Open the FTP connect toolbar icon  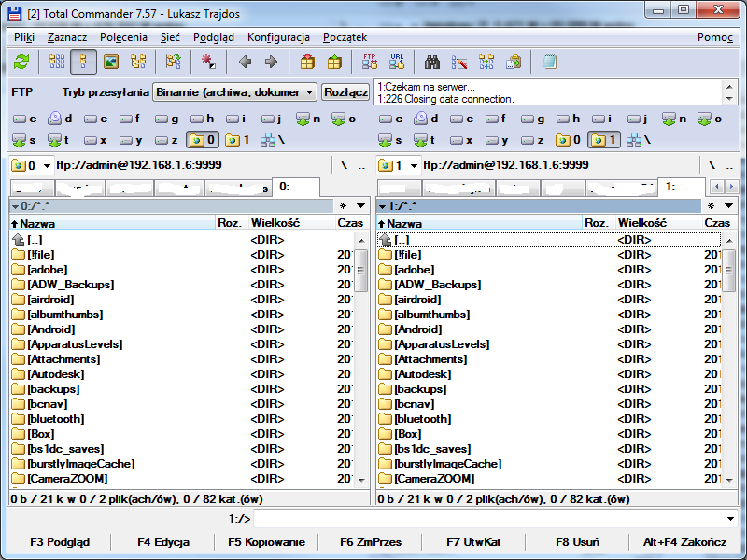coord(370,62)
